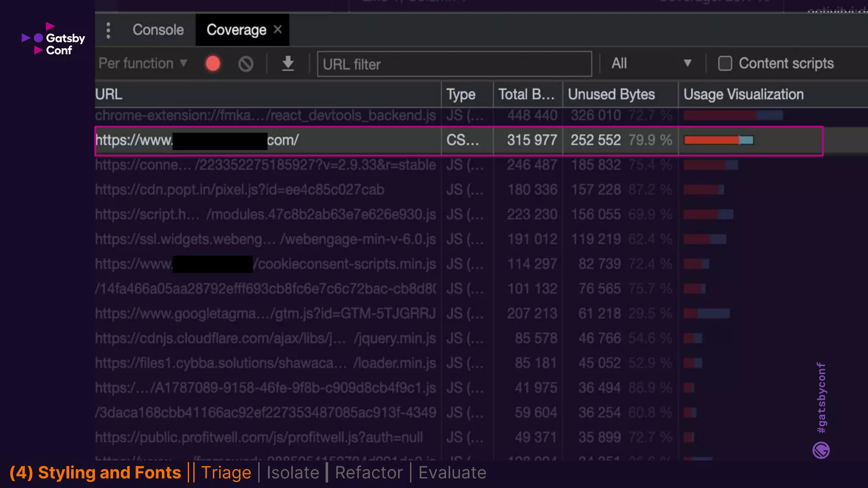Click the red record coverage button
Image resolution: width=868 pixels, height=488 pixels.
213,64
